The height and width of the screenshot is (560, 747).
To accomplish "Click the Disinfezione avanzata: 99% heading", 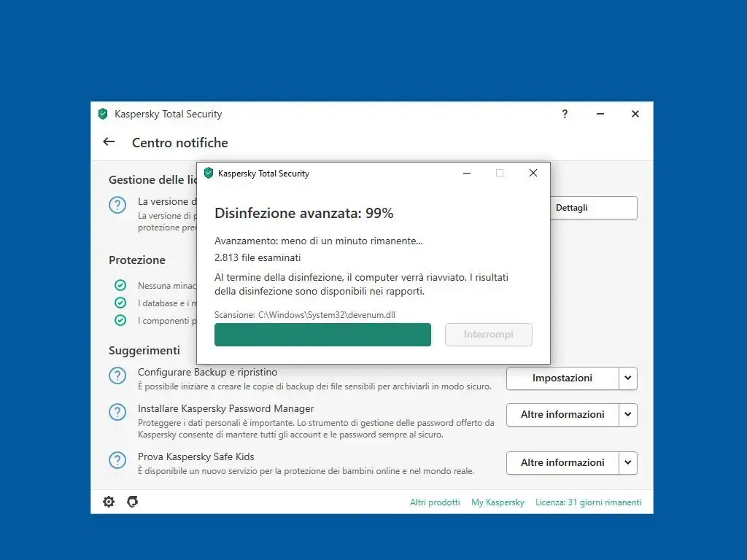I will (304, 213).
